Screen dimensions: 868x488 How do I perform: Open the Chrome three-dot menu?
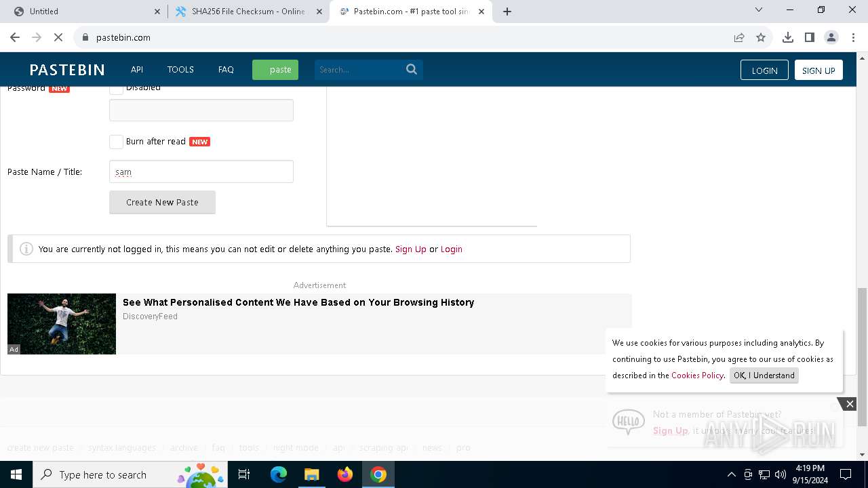[x=853, y=37]
